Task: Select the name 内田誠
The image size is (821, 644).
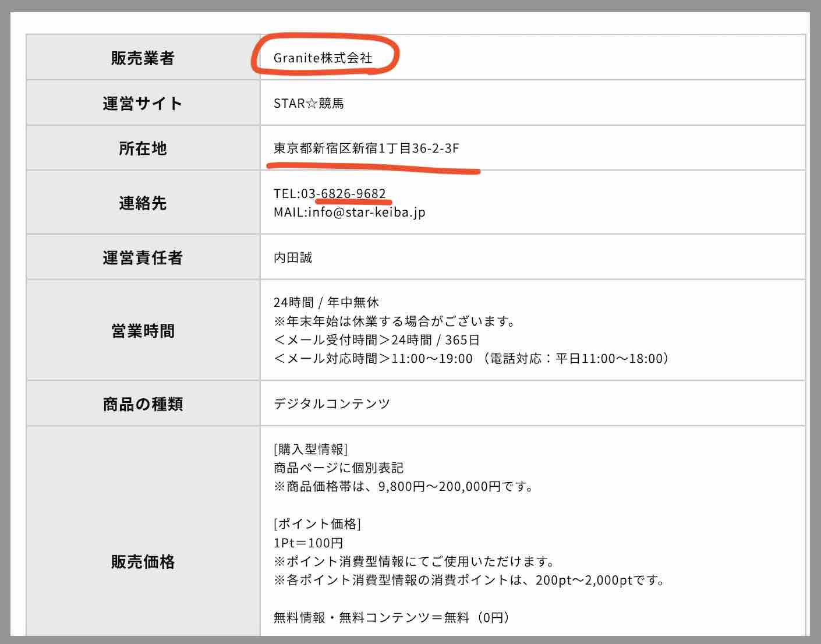Action: (x=293, y=257)
